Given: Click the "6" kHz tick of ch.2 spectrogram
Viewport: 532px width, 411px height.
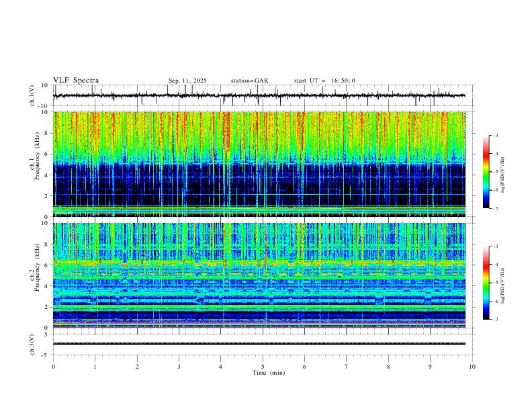Looking at the screenshot, I should (x=47, y=265).
